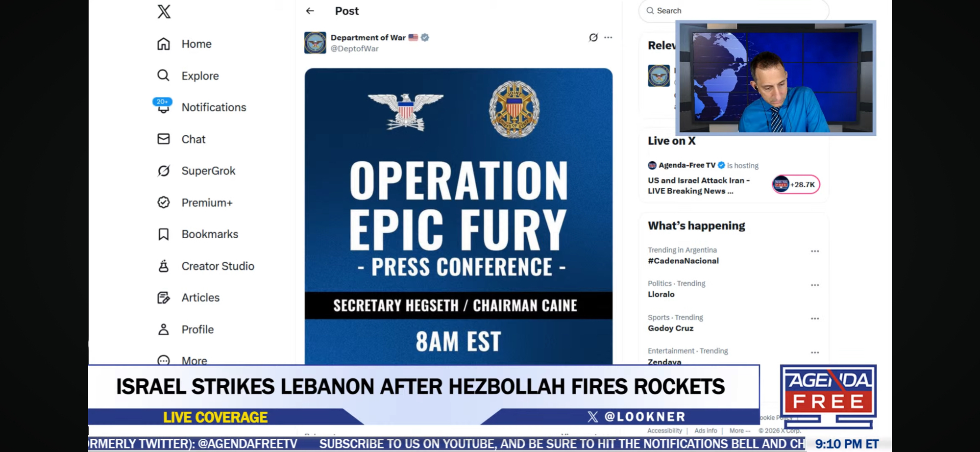The height and width of the screenshot is (452, 980).
Task: Go back using the arrow beside Post
Action: [310, 11]
